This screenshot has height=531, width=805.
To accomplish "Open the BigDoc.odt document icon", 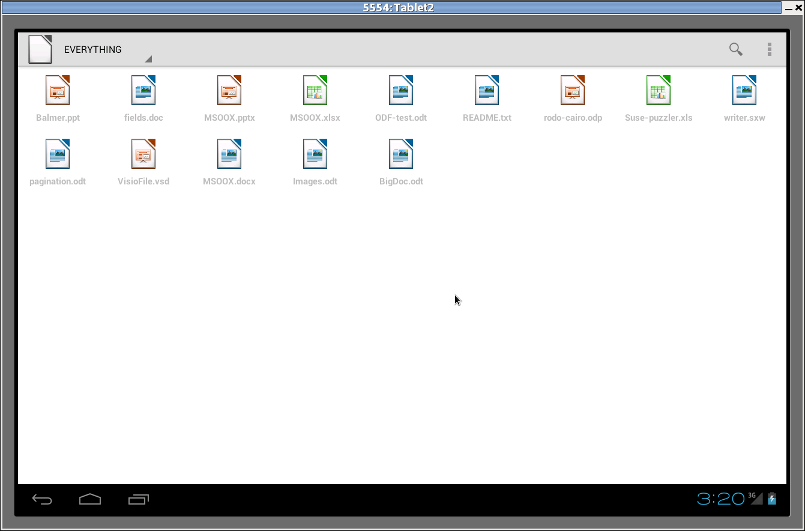I will pos(401,154).
